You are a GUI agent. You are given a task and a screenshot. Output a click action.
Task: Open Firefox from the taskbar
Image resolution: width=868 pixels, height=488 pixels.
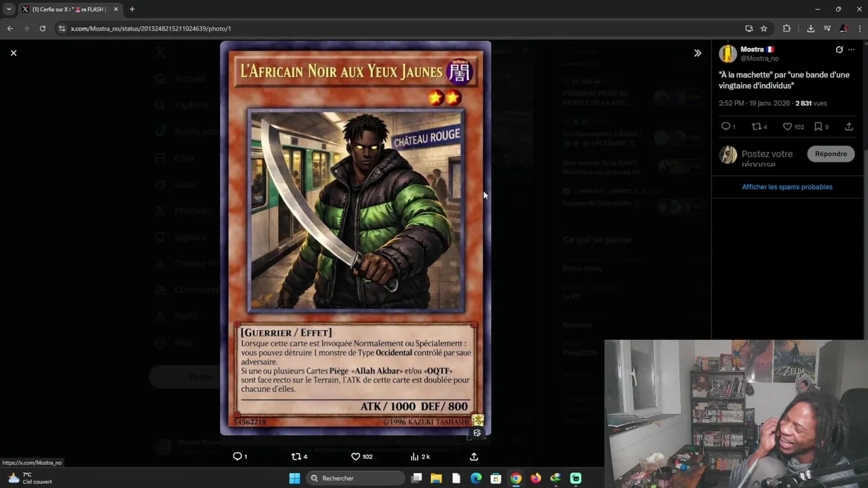point(536,479)
